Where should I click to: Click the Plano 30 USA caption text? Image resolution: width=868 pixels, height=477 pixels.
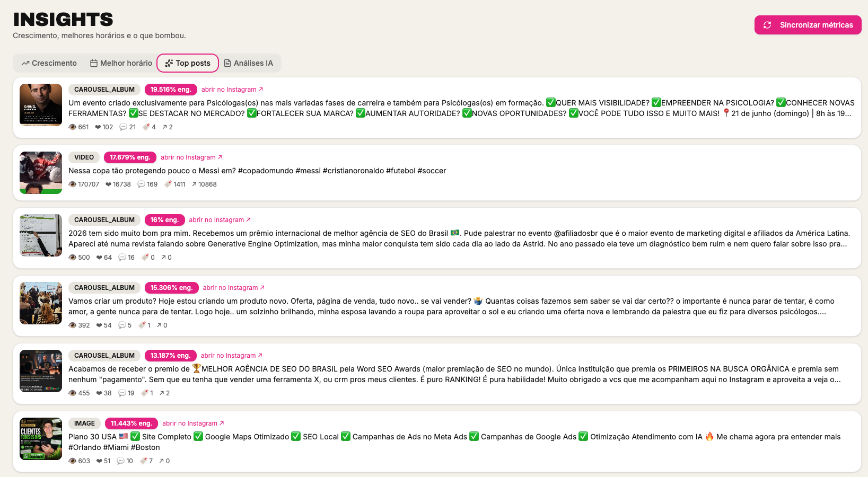coord(454,442)
